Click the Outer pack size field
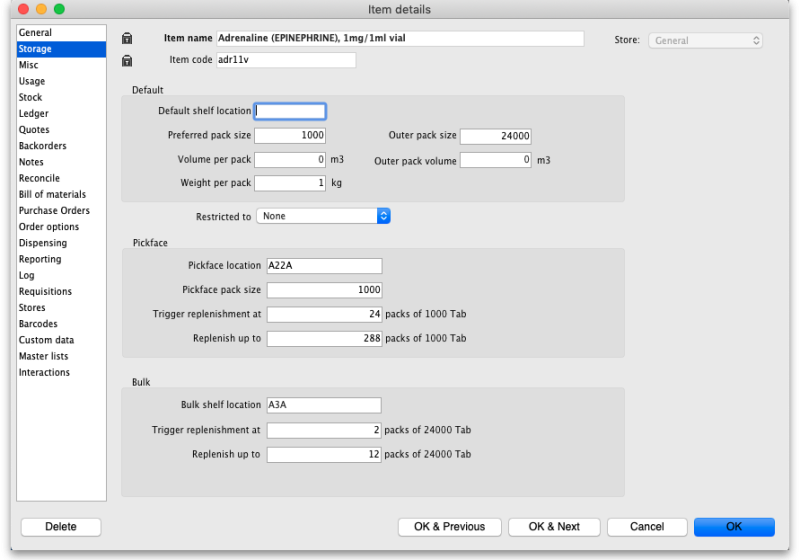 pyautogui.click(x=495, y=136)
